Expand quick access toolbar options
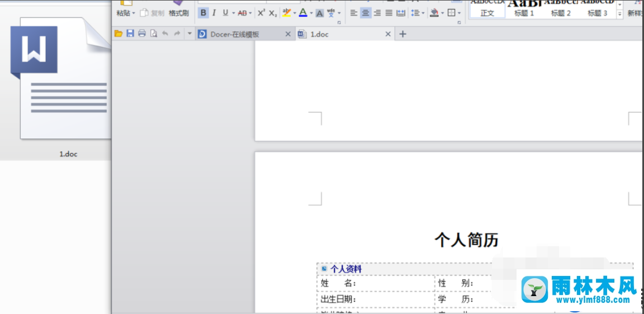The height and width of the screenshot is (314, 644). [x=190, y=34]
